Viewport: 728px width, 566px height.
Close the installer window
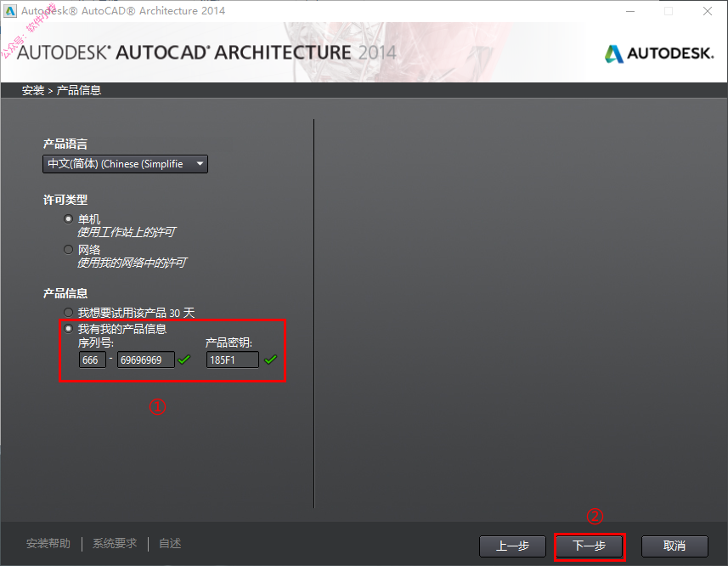707,11
